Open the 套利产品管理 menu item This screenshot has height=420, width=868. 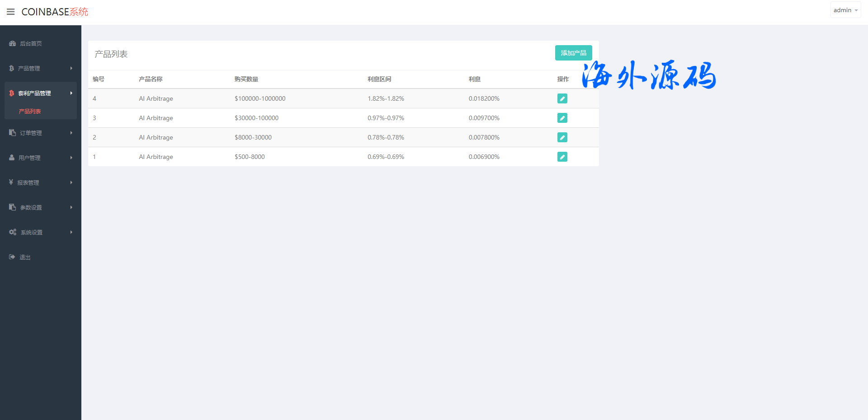pyautogui.click(x=35, y=93)
